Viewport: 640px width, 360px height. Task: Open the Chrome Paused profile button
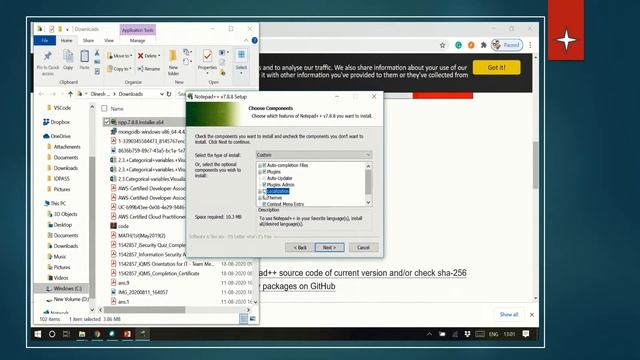coord(507,45)
